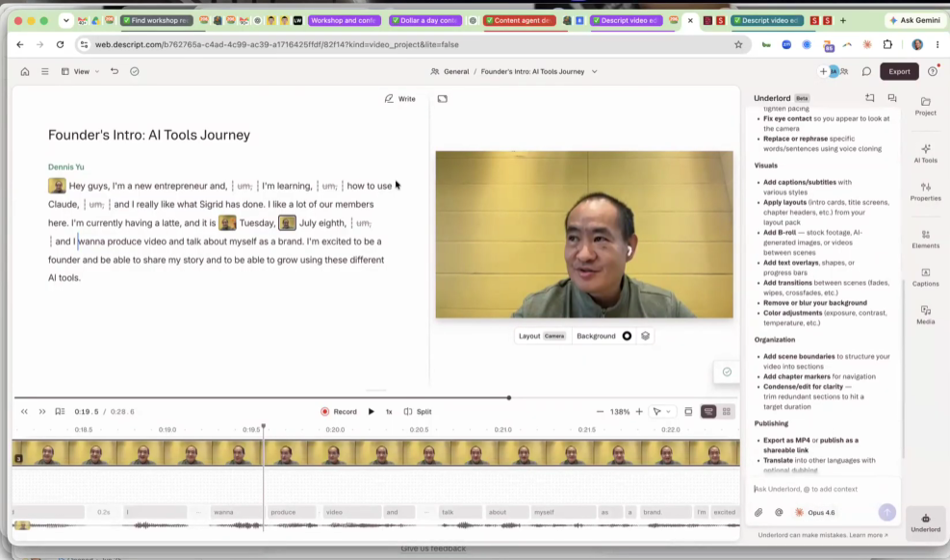Click the undo arrow icon
The image size is (950, 560).
point(115,71)
